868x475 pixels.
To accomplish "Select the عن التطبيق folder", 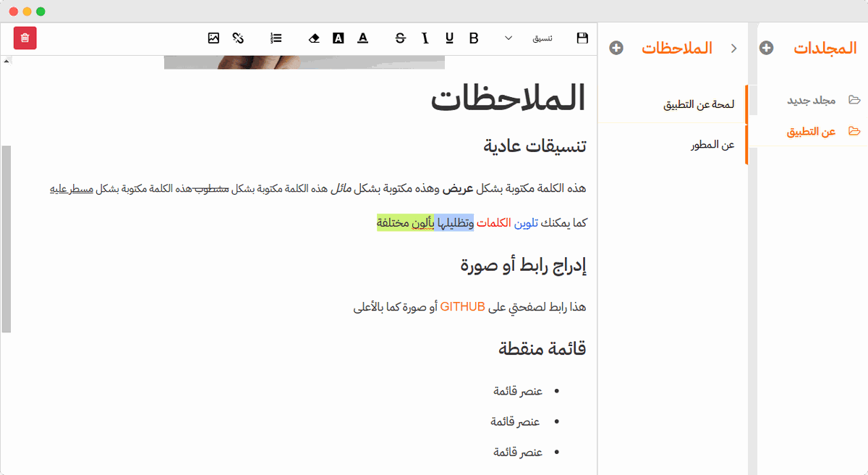I will point(812,131).
